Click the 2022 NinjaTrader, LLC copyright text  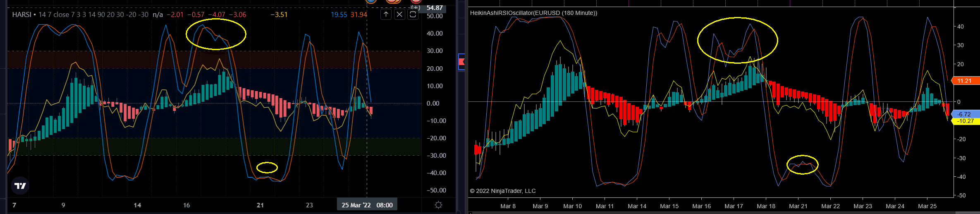[x=502, y=191]
